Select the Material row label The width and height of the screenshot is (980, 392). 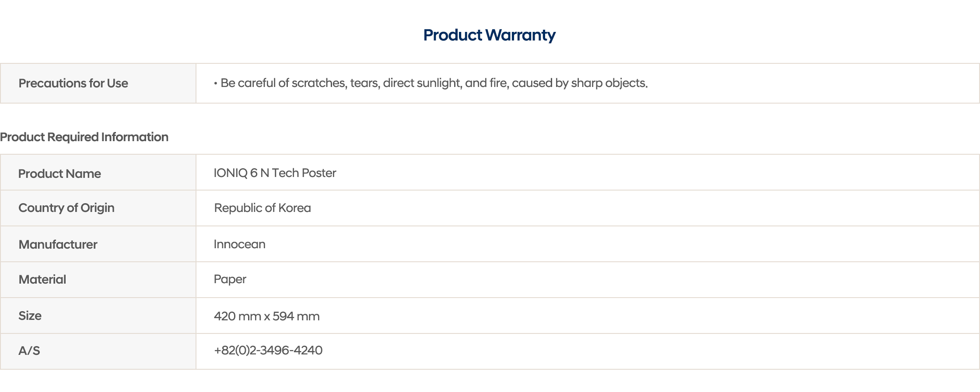click(x=42, y=279)
